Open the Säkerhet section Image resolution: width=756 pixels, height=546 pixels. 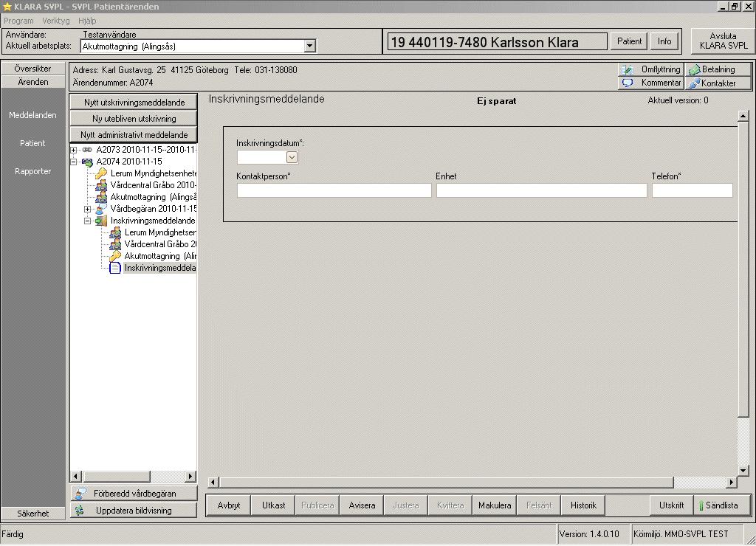click(x=32, y=514)
